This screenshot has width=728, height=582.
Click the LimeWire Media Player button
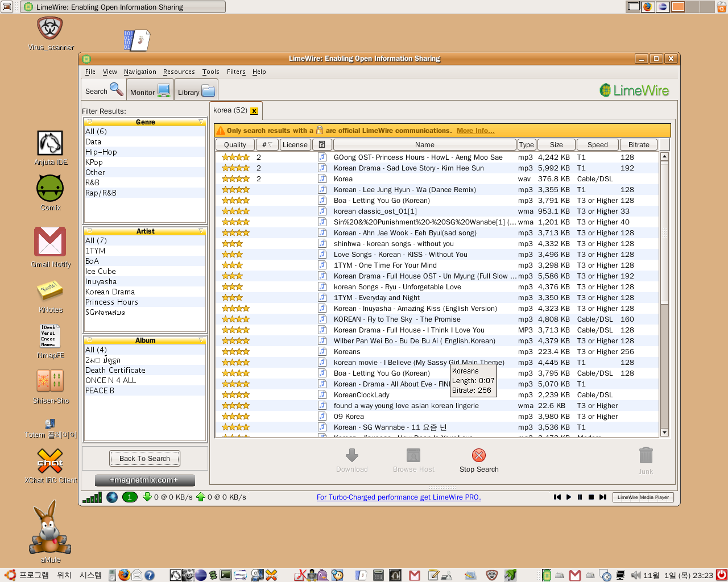[x=643, y=497]
